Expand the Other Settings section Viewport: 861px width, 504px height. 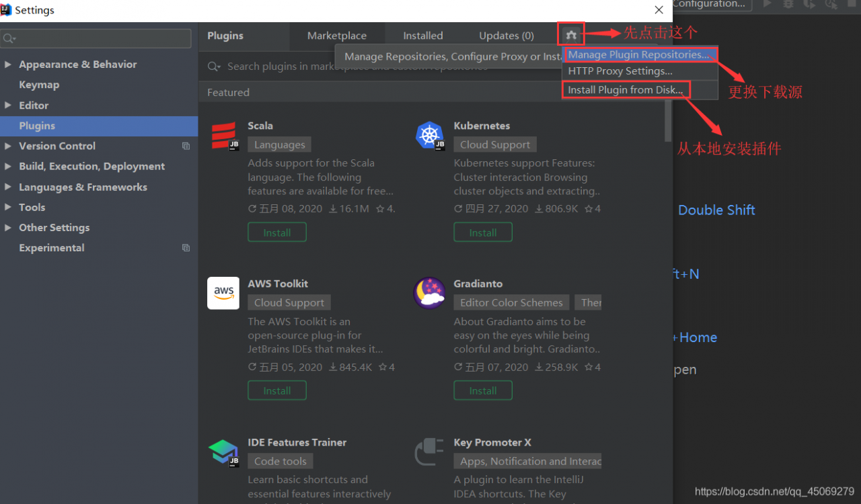[x=7, y=228]
